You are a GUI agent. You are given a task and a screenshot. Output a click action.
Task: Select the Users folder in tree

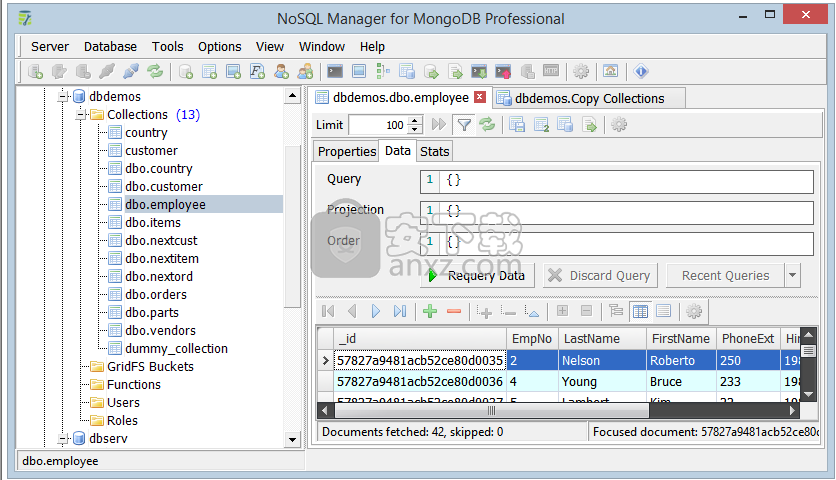point(123,403)
